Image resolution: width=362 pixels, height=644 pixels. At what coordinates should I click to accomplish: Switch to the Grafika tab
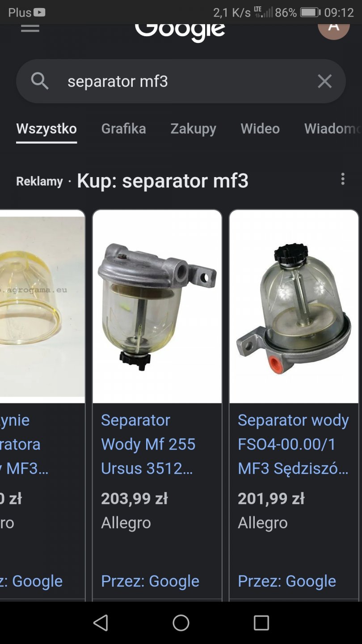tap(123, 129)
